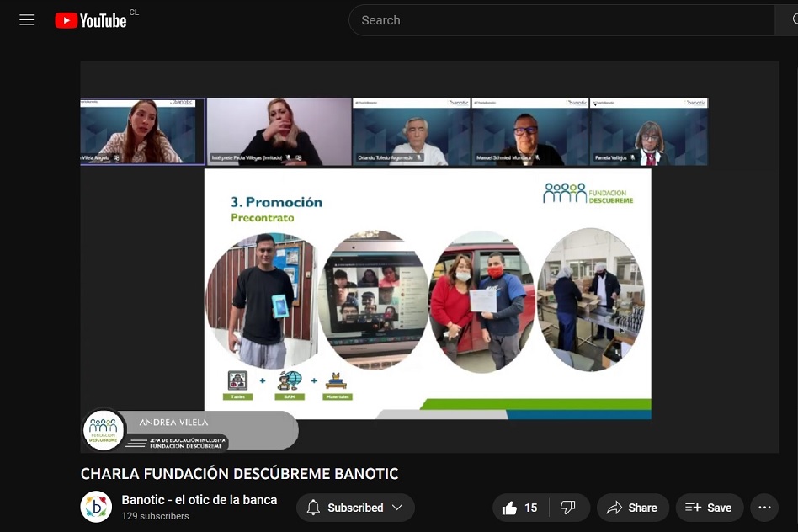Click the first participant's webcam thumbnail

click(142, 131)
